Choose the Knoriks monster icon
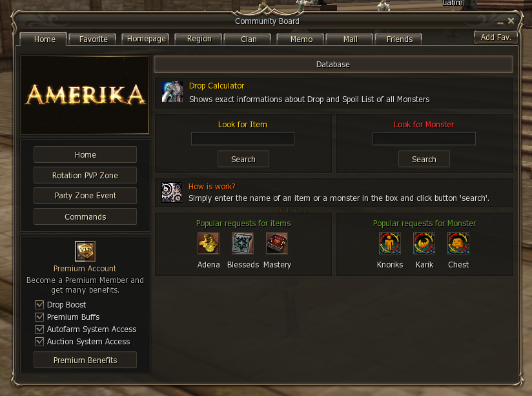Image resolution: width=532 pixels, height=396 pixels. (390, 243)
